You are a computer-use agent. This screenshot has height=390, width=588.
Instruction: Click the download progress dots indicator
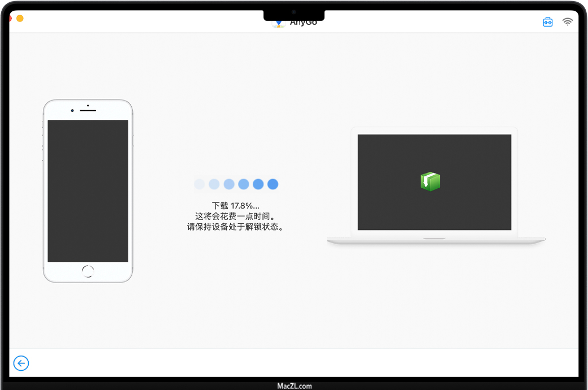(x=236, y=184)
